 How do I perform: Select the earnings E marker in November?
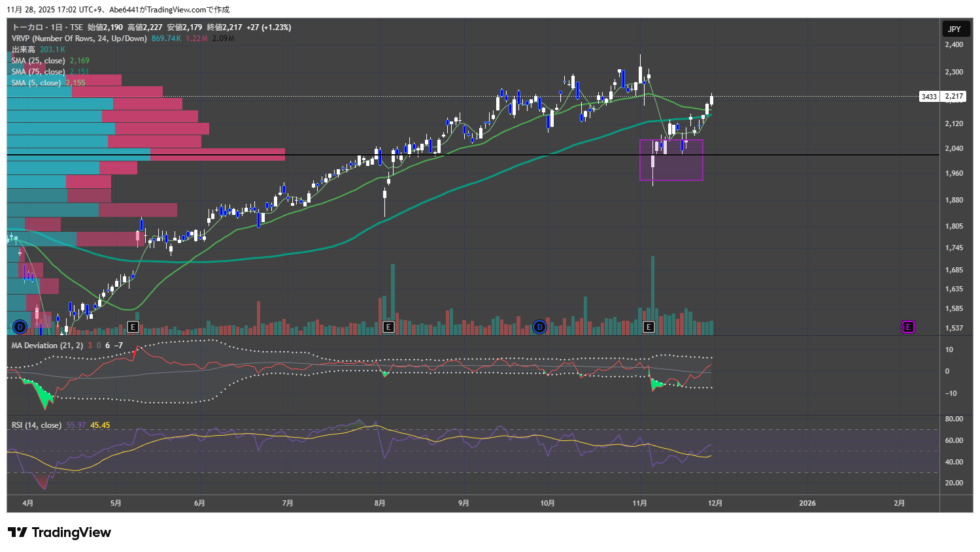(x=649, y=327)
